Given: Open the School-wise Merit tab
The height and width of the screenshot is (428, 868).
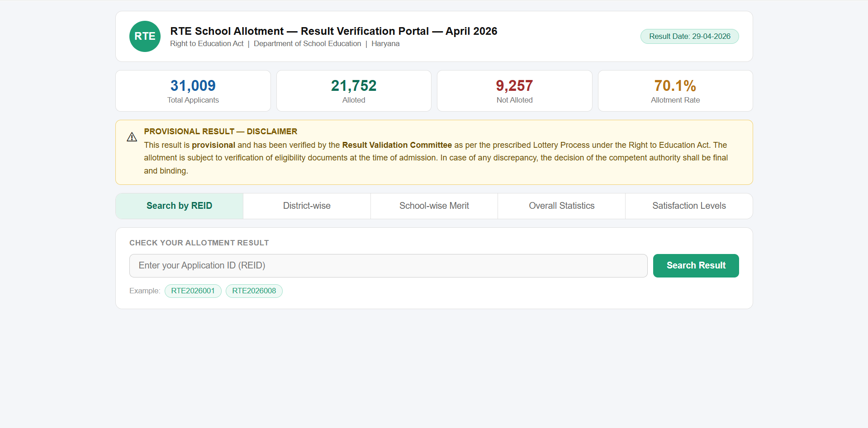Looking at the screenshot, I should [434, 206].
